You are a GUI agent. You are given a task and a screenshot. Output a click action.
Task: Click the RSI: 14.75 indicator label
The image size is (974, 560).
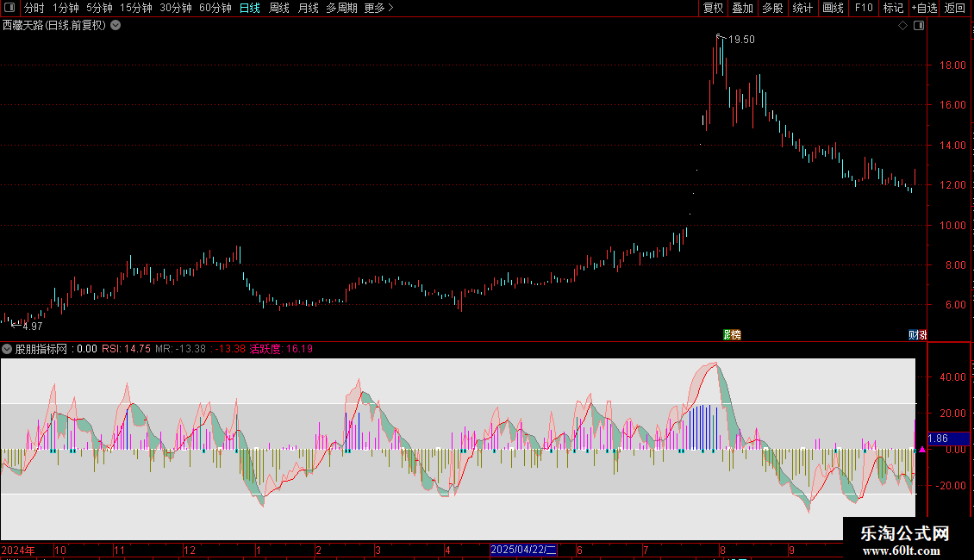click(126, 349)
